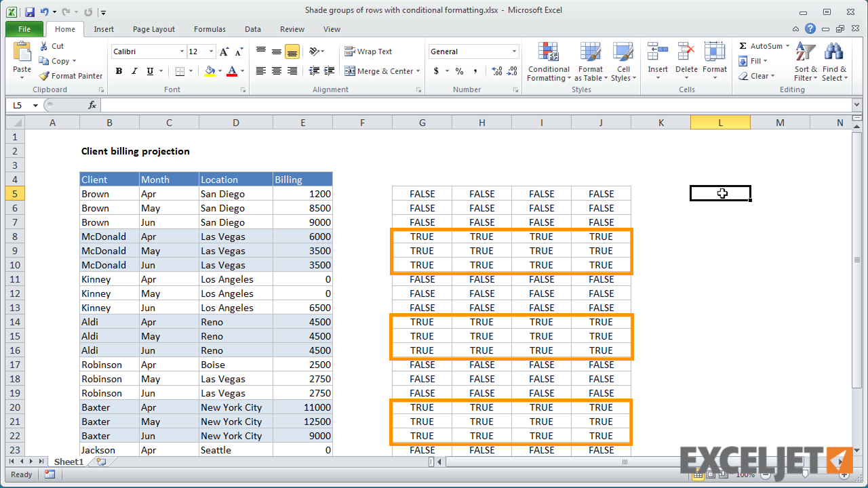868x488 pixels.
Task: Select column L header
Action: (720, 123)
